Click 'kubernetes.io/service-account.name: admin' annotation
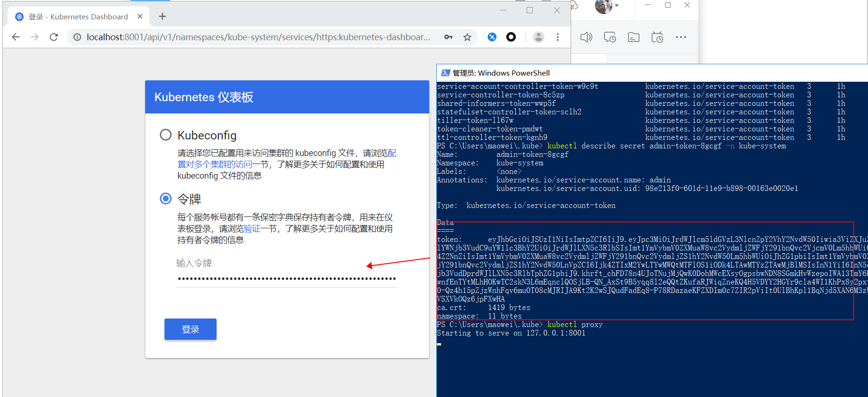This screenshot has height=397, width=868. tap(583, 180)
